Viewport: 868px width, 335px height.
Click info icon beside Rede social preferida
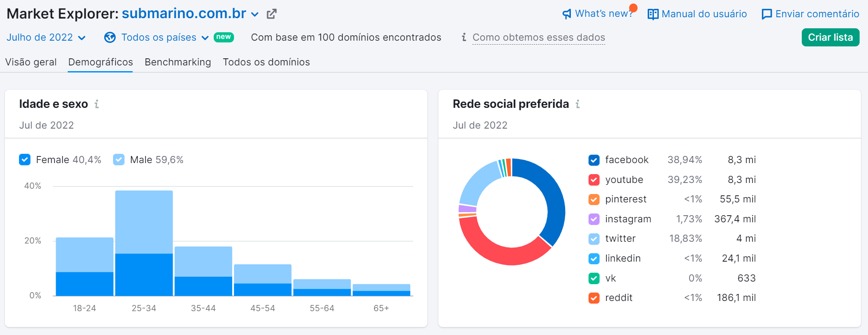pyautogui.click(x=577, y=104)
